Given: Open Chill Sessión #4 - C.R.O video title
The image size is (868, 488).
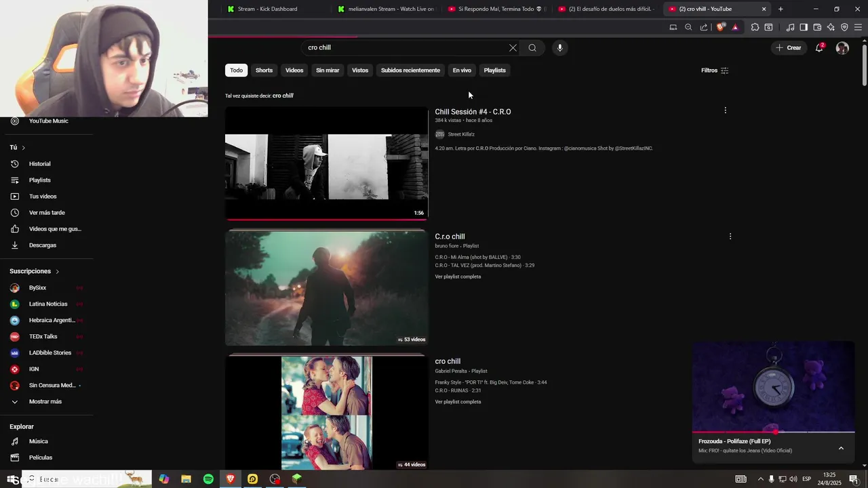Looking at the screenshot, I should click(x=473, y=112).
